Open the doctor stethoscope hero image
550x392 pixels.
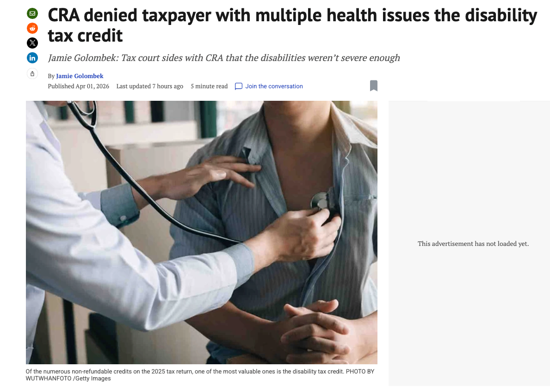click(202, 232)
